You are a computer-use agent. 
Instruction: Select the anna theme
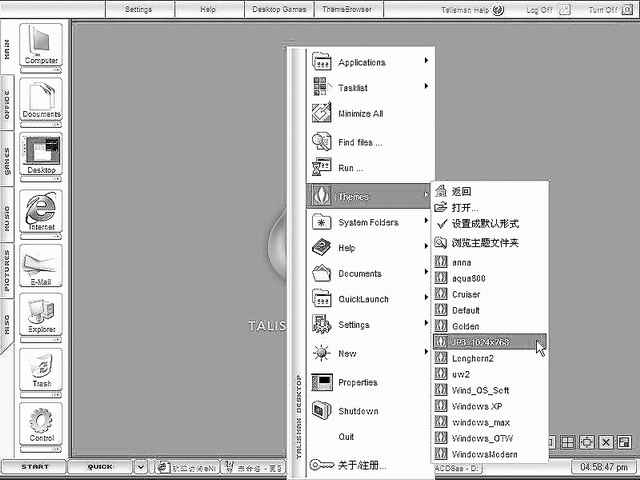pos(490,262)
